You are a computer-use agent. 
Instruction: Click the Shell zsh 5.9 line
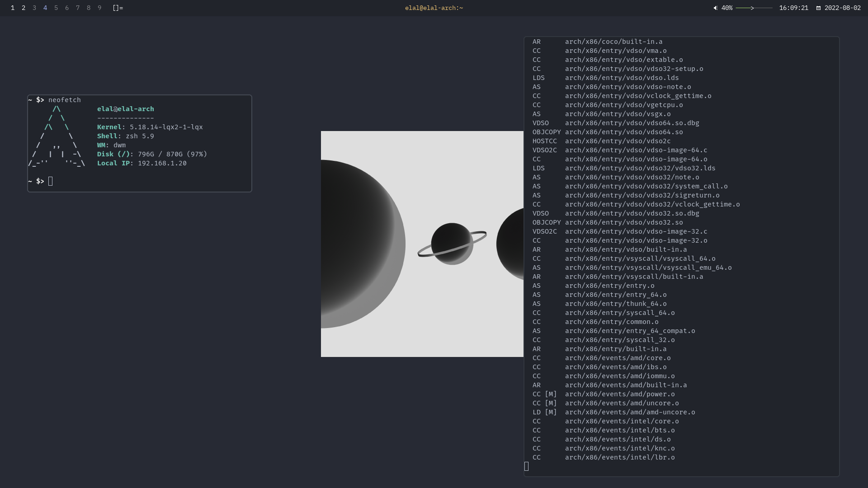click(126, 136)
